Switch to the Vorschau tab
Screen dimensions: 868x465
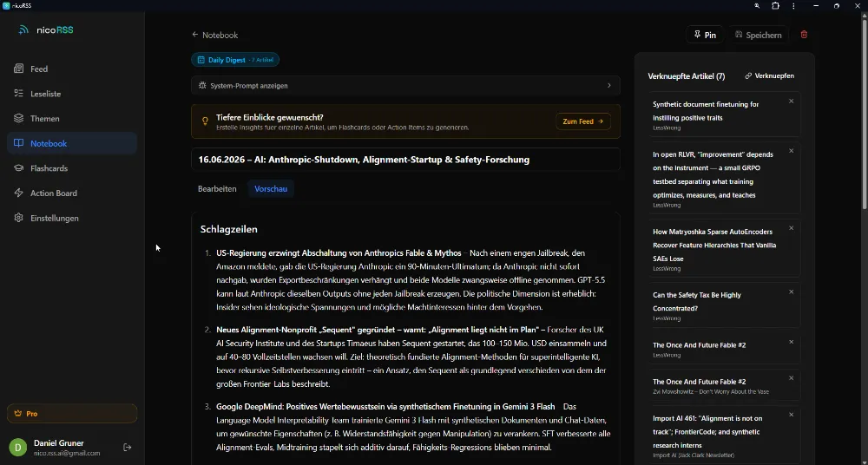point(271,189)
